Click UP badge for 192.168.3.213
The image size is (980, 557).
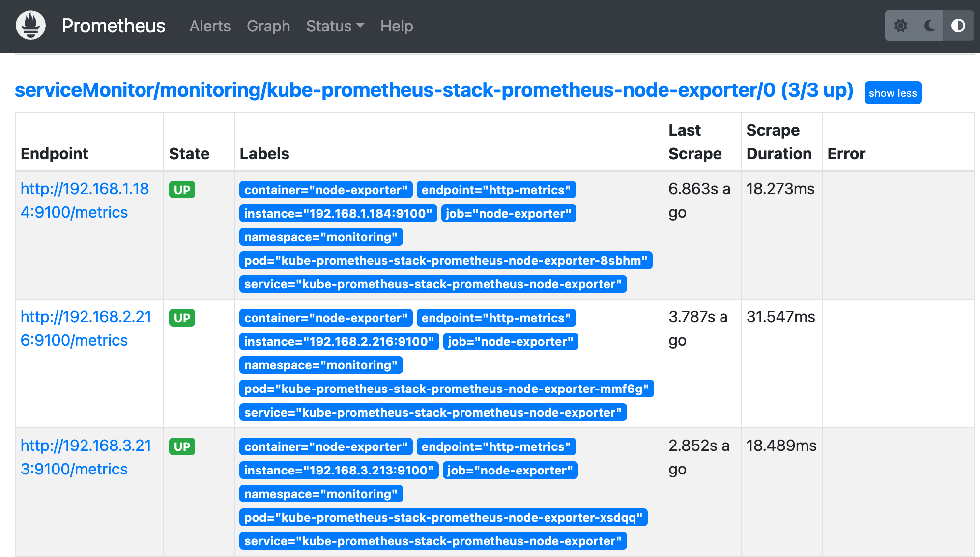182,446
